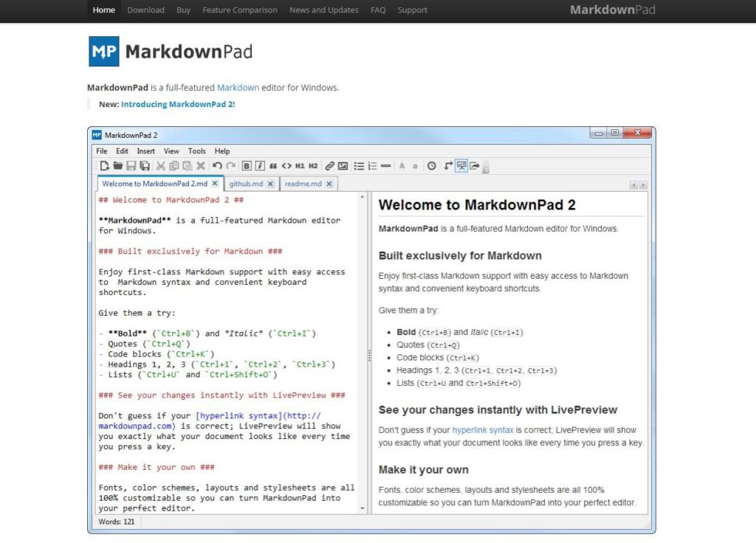Click the Redo arrow icon
The width and height of the screenshot is (756, 543).
pos(230,166)
